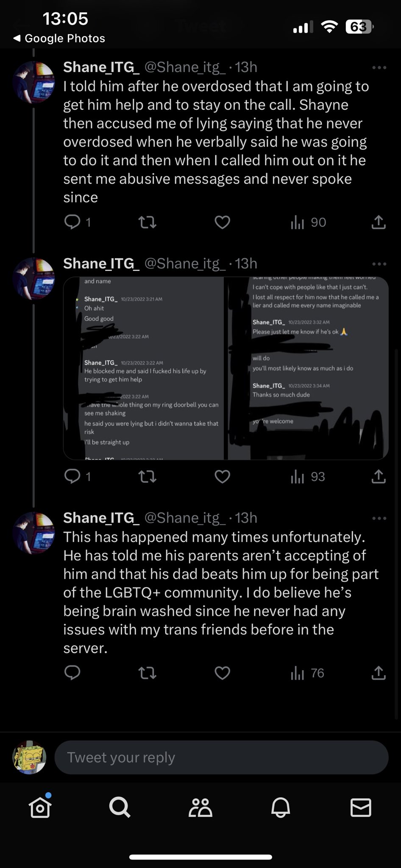Like the first tweet about the overdose call
Screen dimensions: 401x868
coord(222,222)
